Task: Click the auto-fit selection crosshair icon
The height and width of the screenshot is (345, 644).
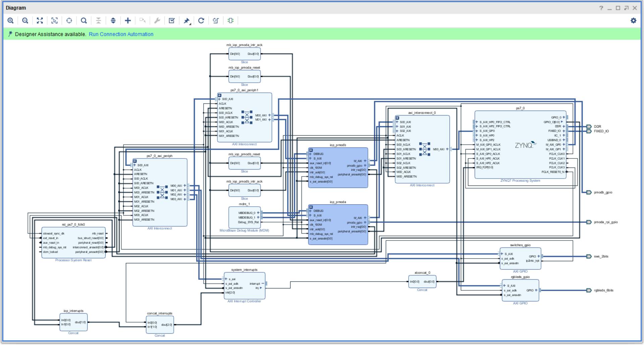Action: pos(69,21)
